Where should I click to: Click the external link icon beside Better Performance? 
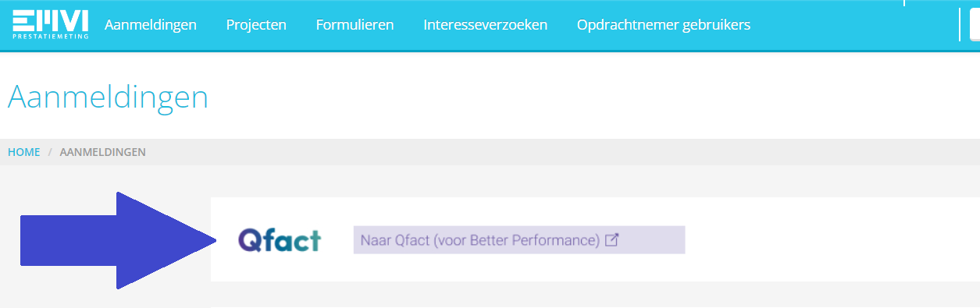point(612,240)
